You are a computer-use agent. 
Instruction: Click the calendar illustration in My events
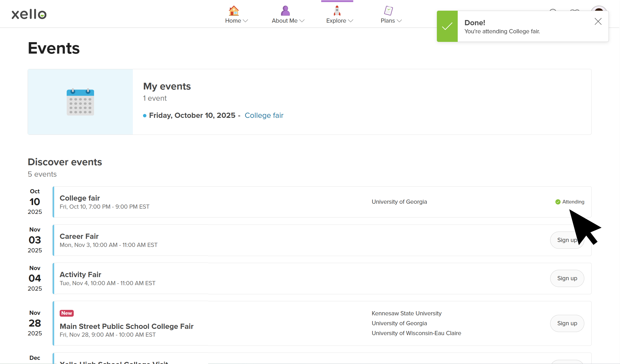[80, 102]
